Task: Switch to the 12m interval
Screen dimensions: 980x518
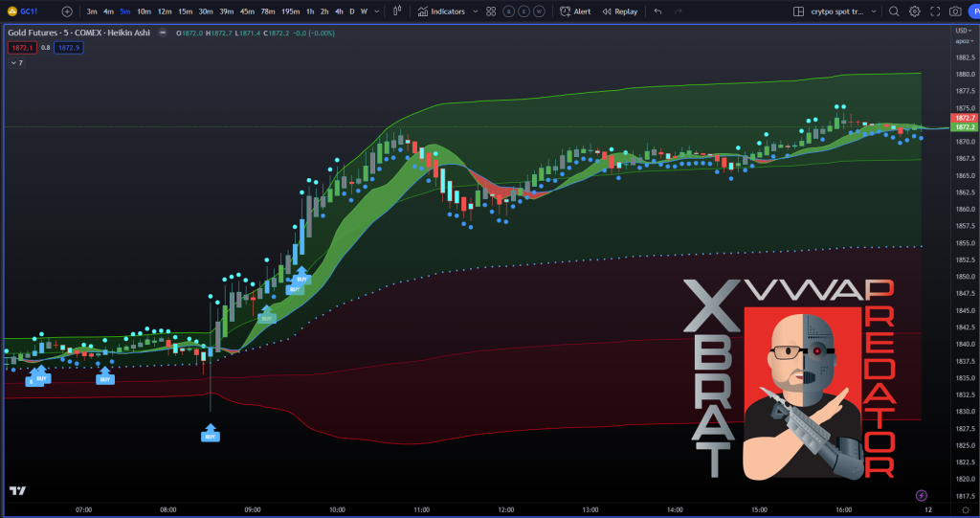Action: [x=165, y=11]
